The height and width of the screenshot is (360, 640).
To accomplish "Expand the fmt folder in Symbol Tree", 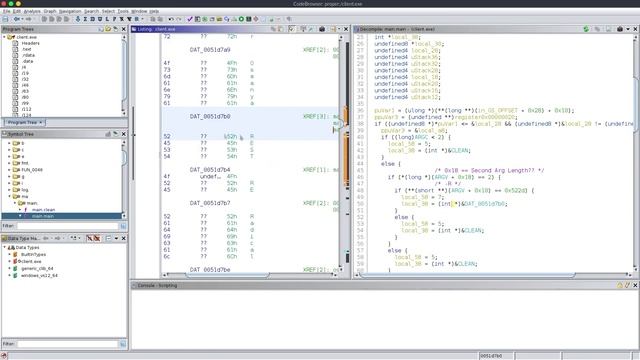I will pos(9,163).
